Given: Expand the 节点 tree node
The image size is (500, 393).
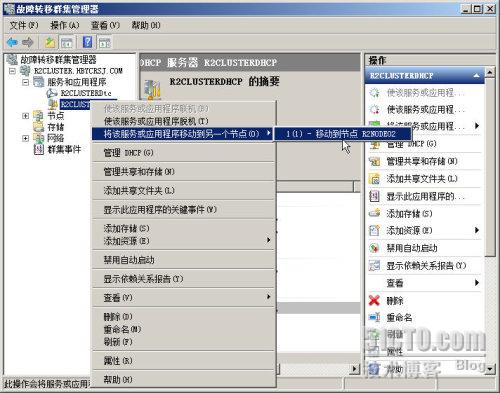Looking at the screenshot, I should 26,116.
